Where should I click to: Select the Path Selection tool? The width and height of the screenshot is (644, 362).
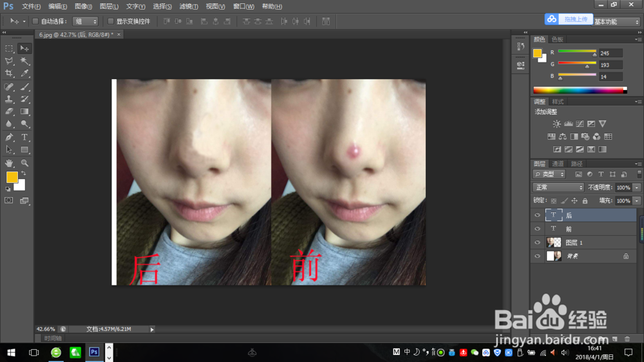pos(9,149)
